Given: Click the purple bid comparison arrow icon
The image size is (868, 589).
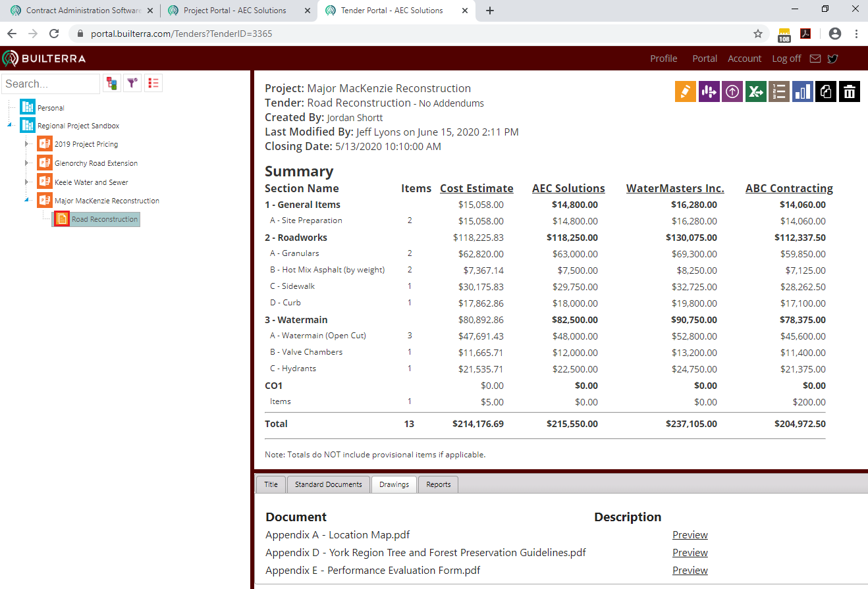Looking at the screenshot, I should tap(709, 91).
